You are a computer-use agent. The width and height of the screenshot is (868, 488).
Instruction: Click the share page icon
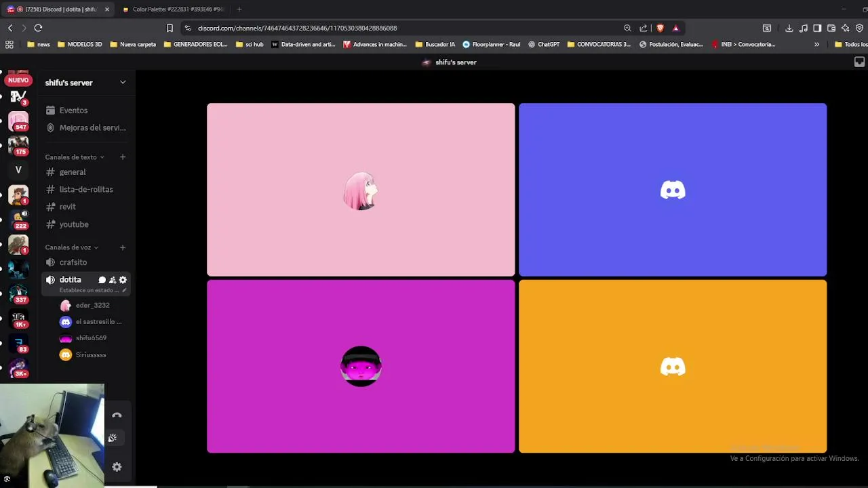644,28
